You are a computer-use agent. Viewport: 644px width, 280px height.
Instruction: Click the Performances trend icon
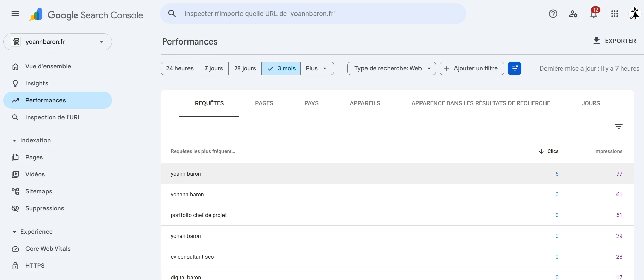pos(15,100)
